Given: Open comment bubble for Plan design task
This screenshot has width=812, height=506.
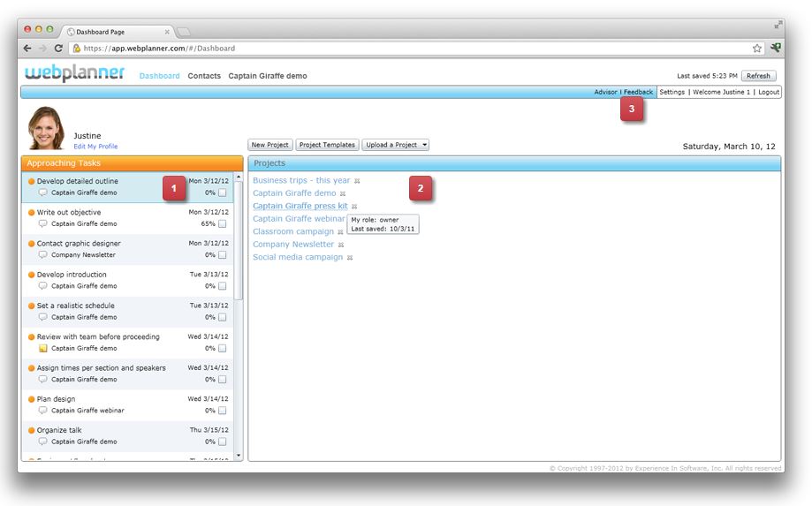Looking at the screenshot, I should point(43,411).
